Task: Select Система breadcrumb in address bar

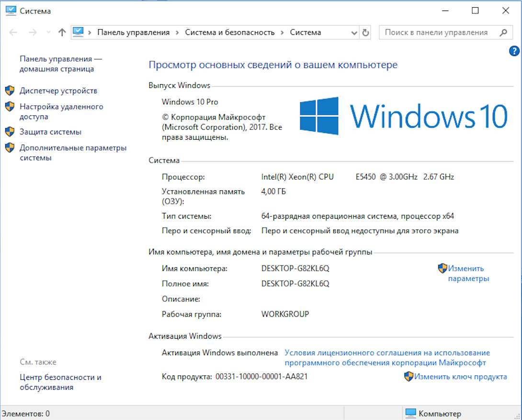Action: tap(305, 32)
